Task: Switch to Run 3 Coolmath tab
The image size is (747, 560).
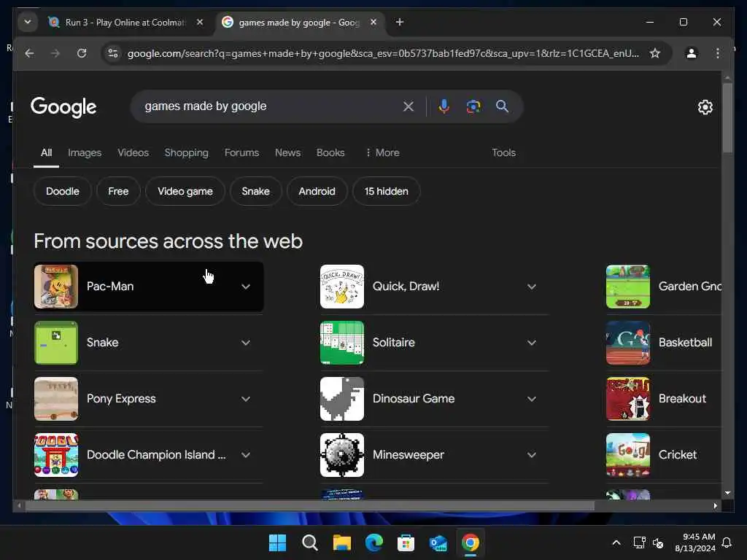Action: pyautogui.click(x=125, y=23)
